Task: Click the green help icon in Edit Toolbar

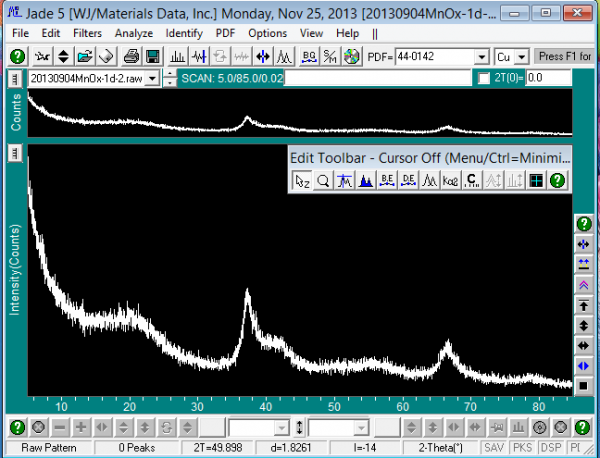Action: point(558,181)
